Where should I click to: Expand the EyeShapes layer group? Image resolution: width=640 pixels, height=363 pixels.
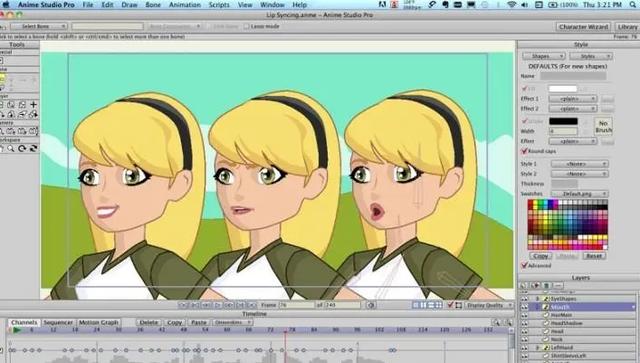(538, 299)
